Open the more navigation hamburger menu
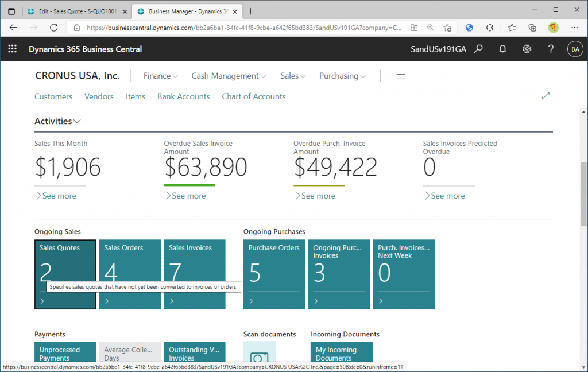This screenshot has height=372, width=588. [400, 76]
